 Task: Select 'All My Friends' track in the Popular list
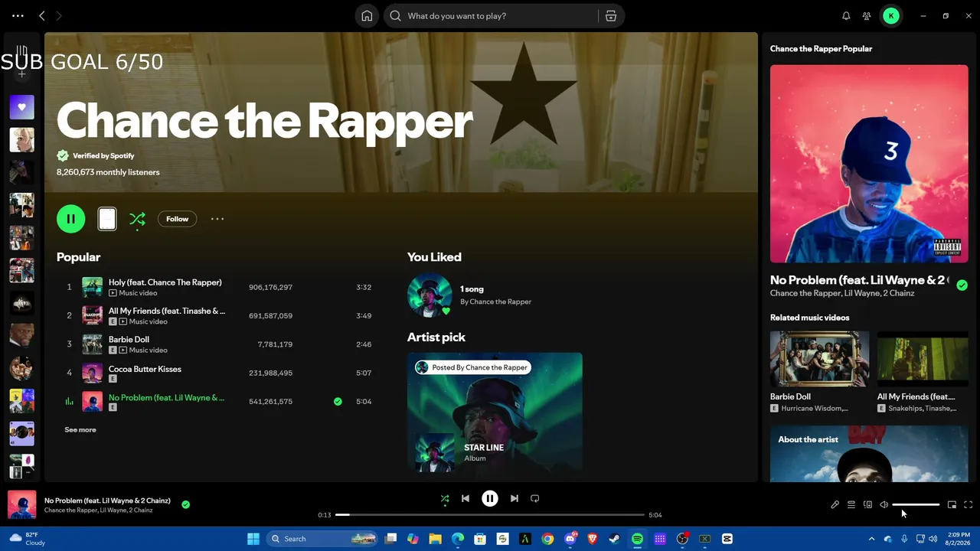pyautogui.click(x=167, y=311)
